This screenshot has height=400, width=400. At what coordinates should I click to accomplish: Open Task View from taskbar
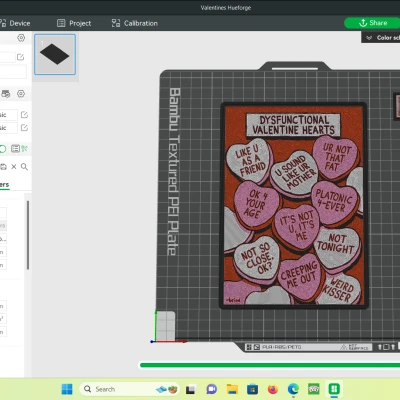[191, 389]
